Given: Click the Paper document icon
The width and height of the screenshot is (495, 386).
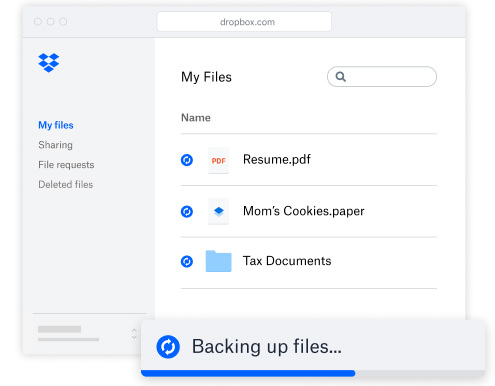Looking at the screenshot, I should coord(218,211).
